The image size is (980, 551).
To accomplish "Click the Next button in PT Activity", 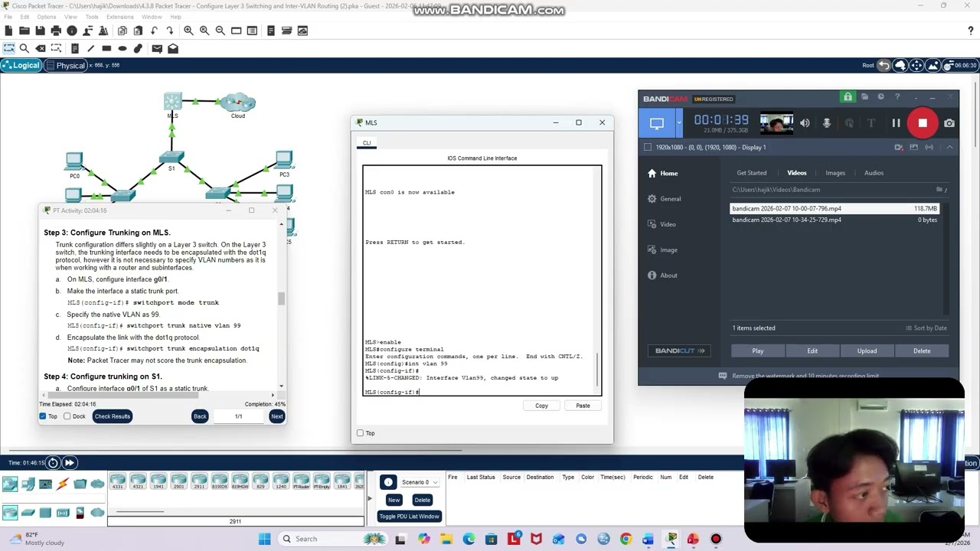I will point(276,416).
